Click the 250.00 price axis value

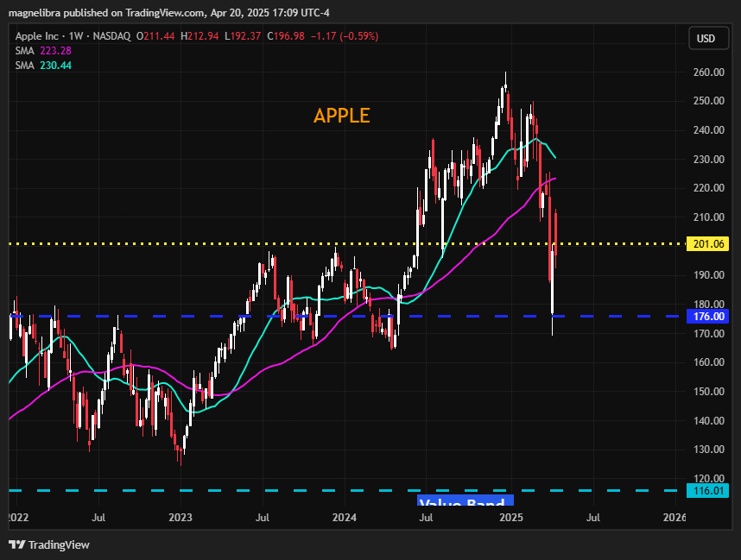pos(709,101)
